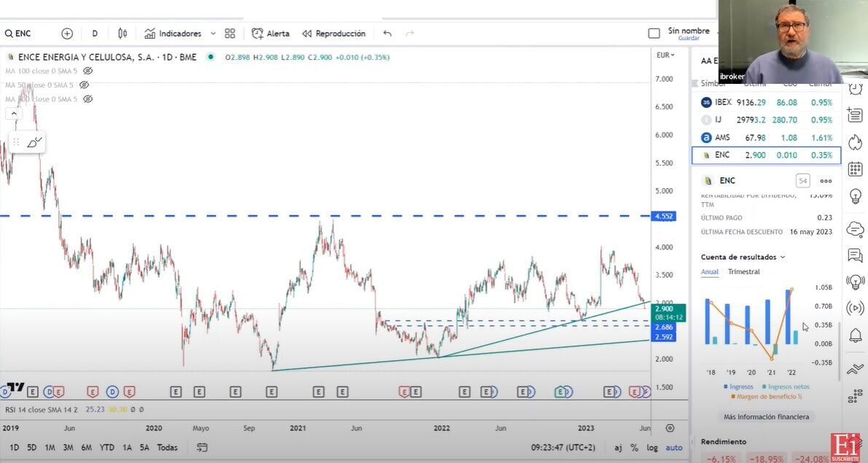The image size is (868, 463).
Task: Open the go-to-date calendar icon
Action: point(202,448)
